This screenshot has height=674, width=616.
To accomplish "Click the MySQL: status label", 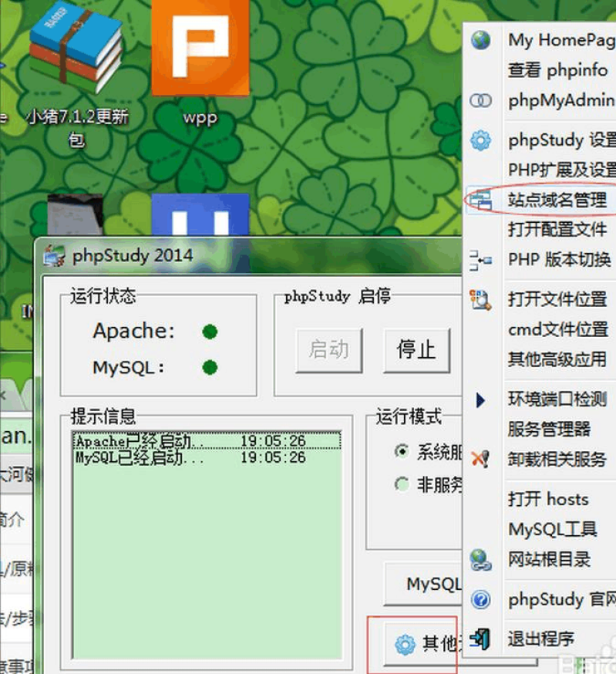I will tap(129, 368).
